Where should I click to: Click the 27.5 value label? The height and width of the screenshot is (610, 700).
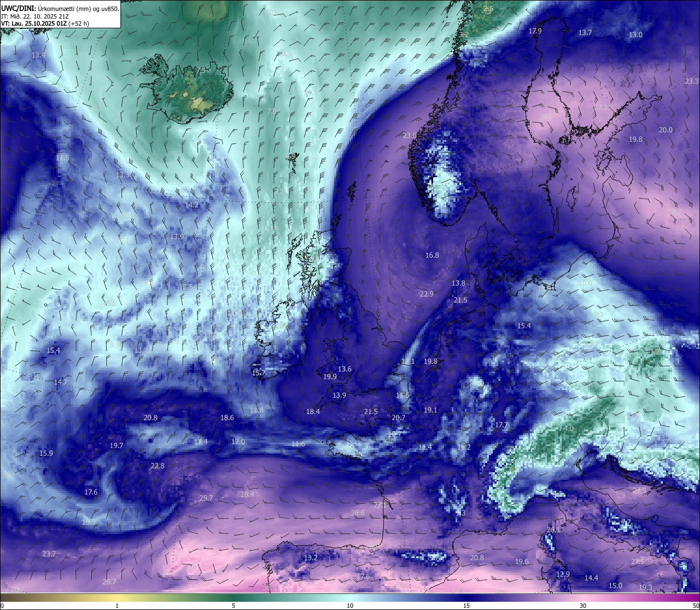coord(638,561)
